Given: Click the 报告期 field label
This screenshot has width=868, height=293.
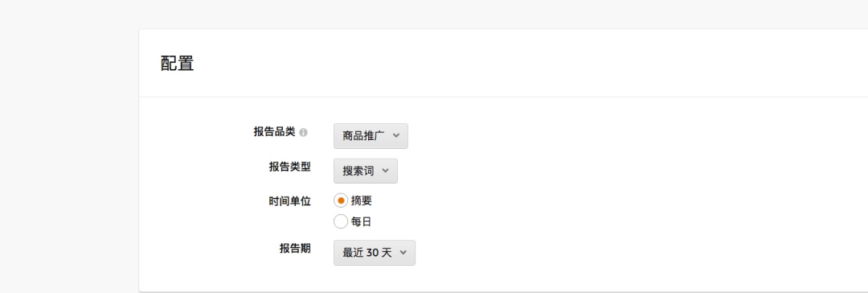Looking at the screenshot, I should coord(295,249).
